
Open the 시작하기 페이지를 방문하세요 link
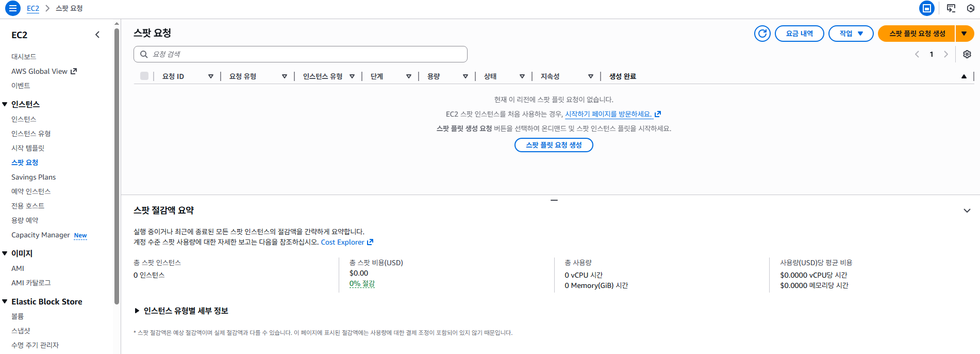coord(613,114)
